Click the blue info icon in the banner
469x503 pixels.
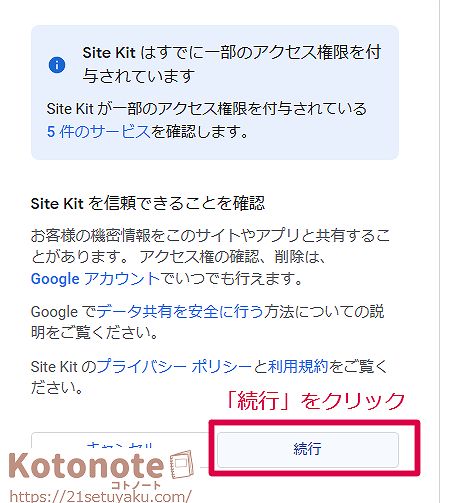coord(57,65)
